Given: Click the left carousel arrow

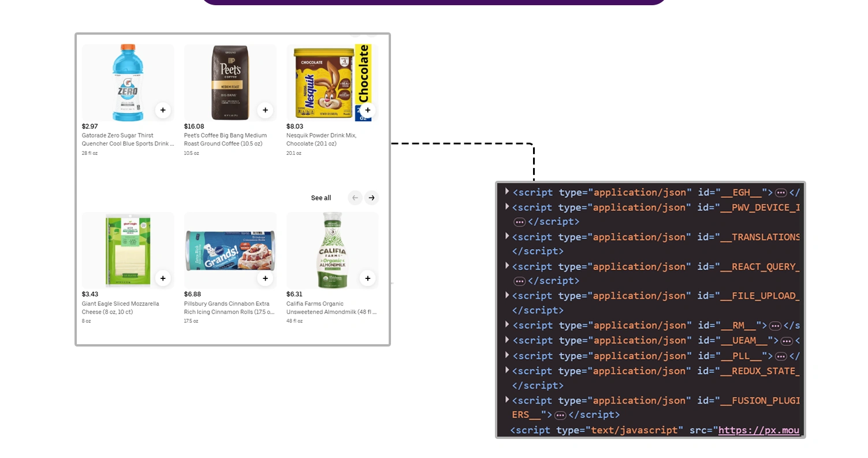Looking at the screenshot, I should click(x=355, y=198).
